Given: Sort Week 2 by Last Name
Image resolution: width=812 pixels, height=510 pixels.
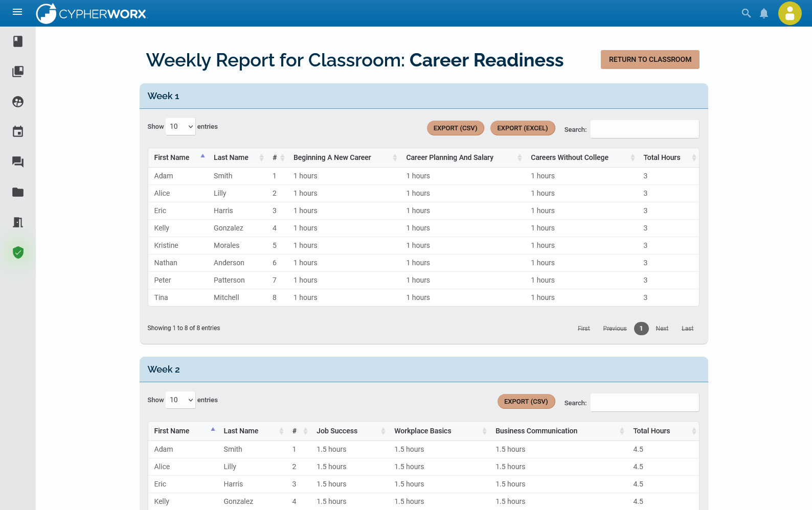Looking at the screenshot, I should pyautogui.click(x=252, y=431).
